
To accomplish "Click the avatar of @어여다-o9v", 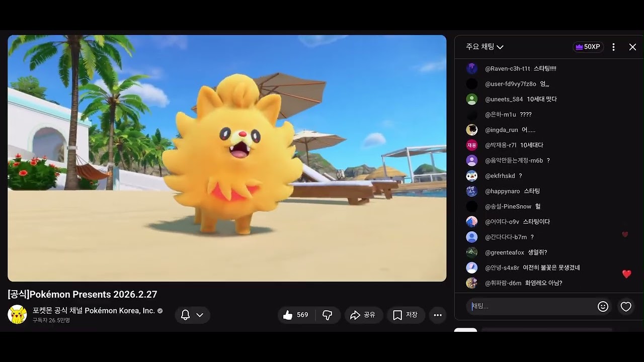I will (471, 222).
